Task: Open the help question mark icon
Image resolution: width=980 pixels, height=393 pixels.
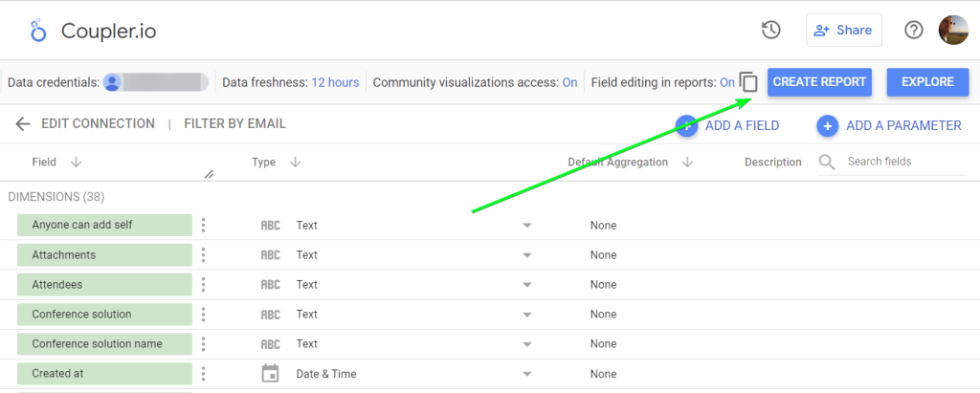Action: pyautogui.click(x=914, y=30)
